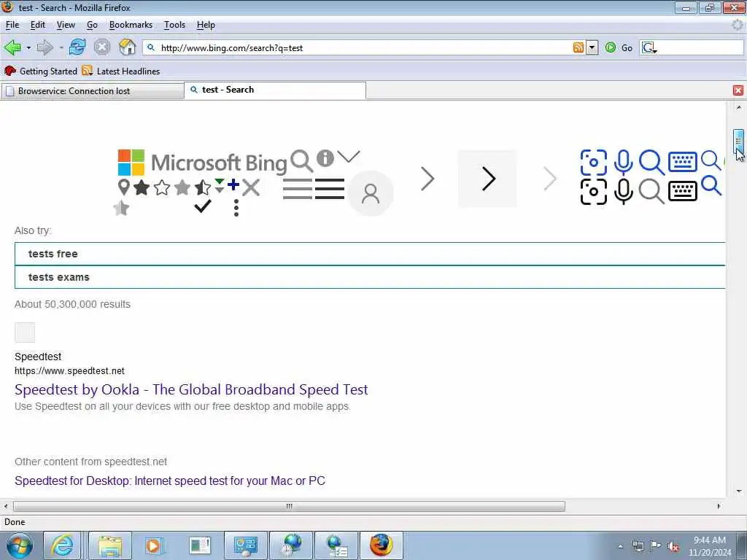Open the Back button history dropdown
Screen dimensions: 747x560
(x=28, y=47)
